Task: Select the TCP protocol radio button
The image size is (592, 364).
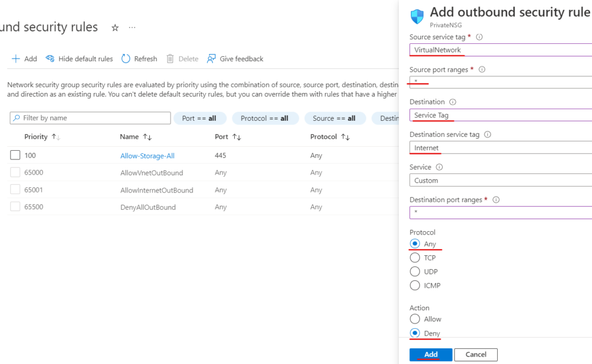Action: coord(415,258)
